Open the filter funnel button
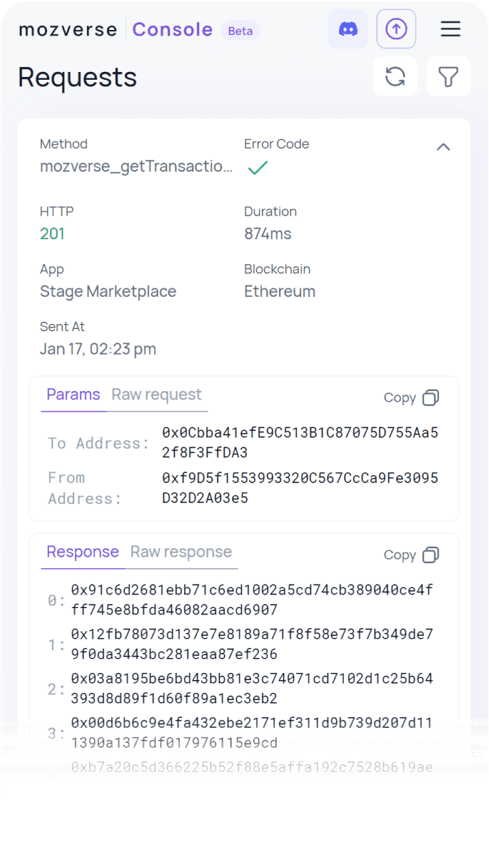 (x=448, y=76)
